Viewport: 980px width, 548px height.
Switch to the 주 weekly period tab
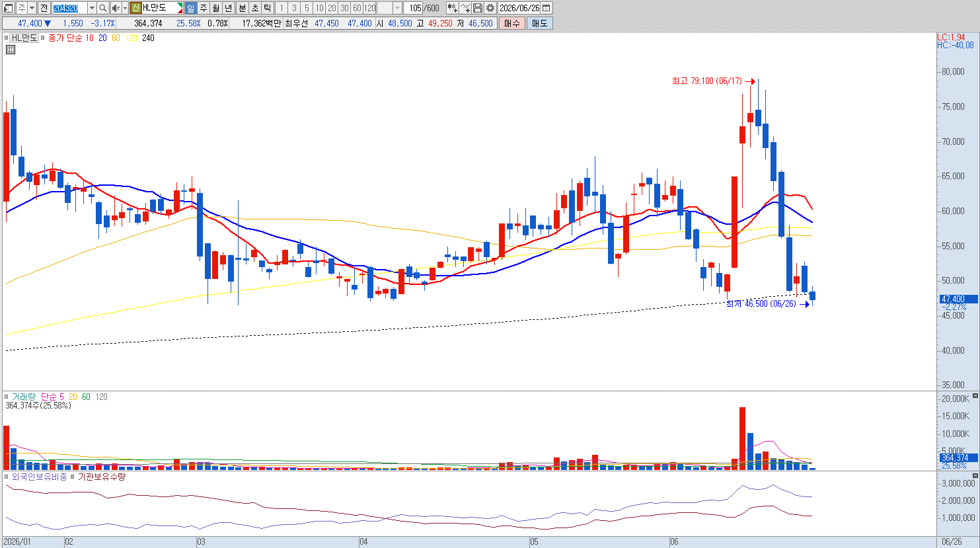click(203, 8)
